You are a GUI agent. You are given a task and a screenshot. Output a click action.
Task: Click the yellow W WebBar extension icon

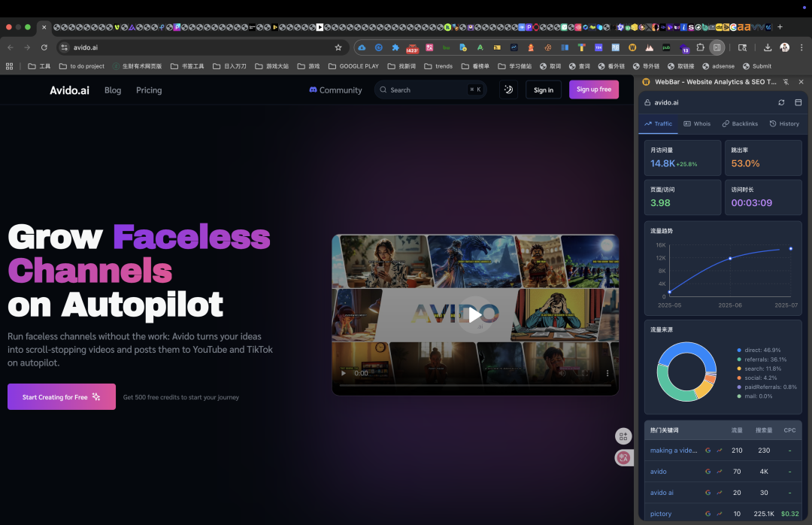pos(632,47)
